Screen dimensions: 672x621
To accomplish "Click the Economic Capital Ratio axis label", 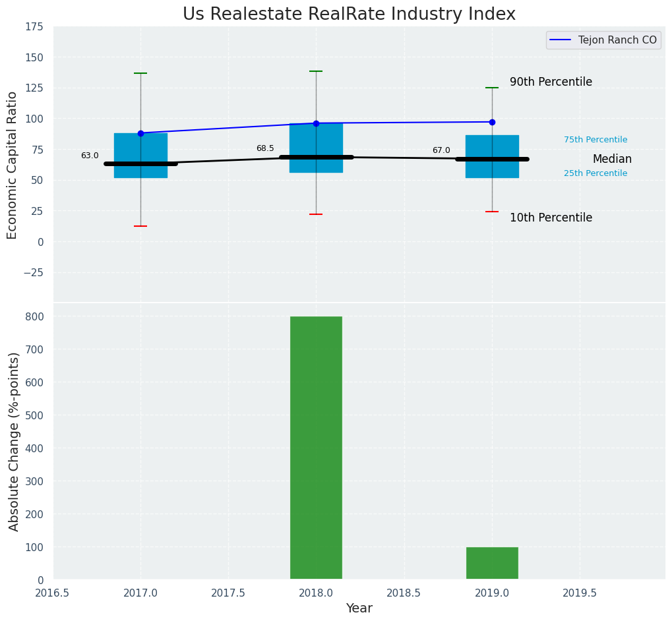I will 13,165.
